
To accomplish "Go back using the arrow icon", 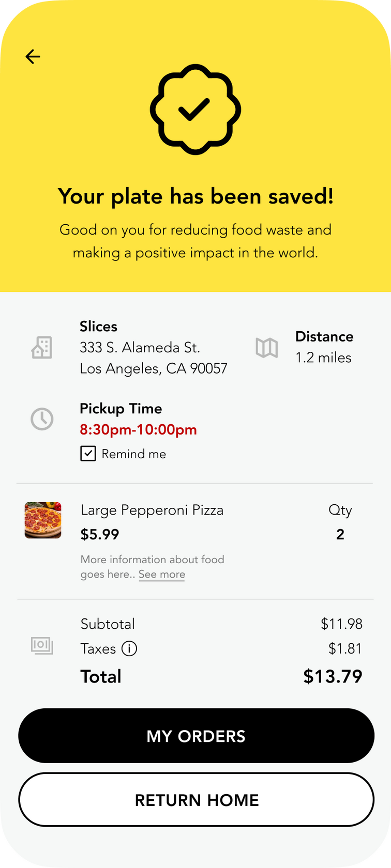I will pos(33,56).
